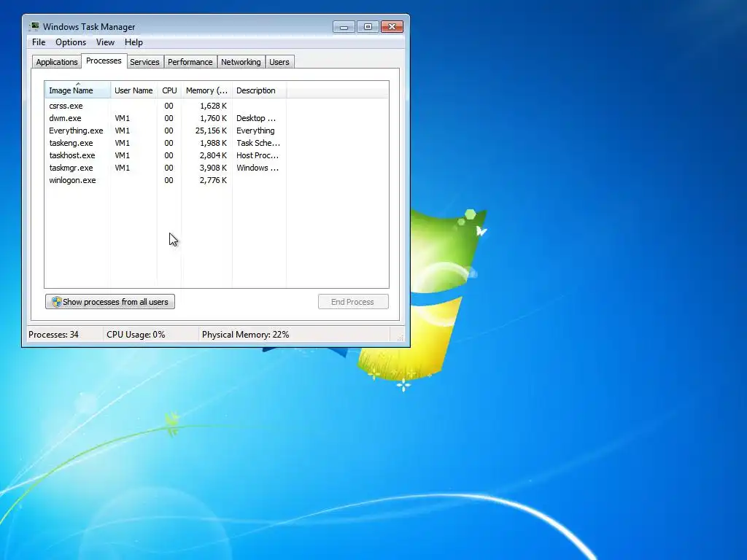Minimize the Task Manager window
The height and width of the screenshot is (560, 747).
[344, 27]
